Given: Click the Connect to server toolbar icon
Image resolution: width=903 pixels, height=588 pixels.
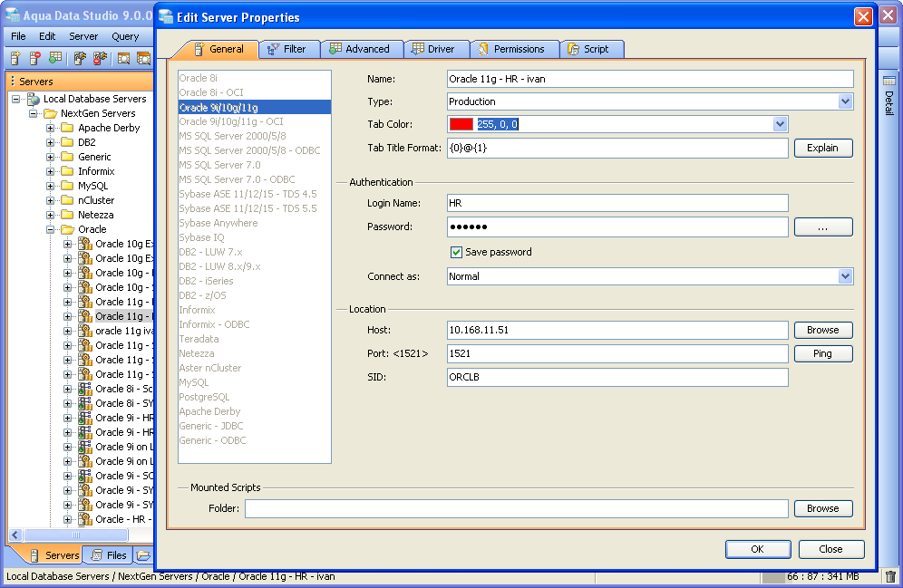Looking at the screenshot, I should coord(80,58).
